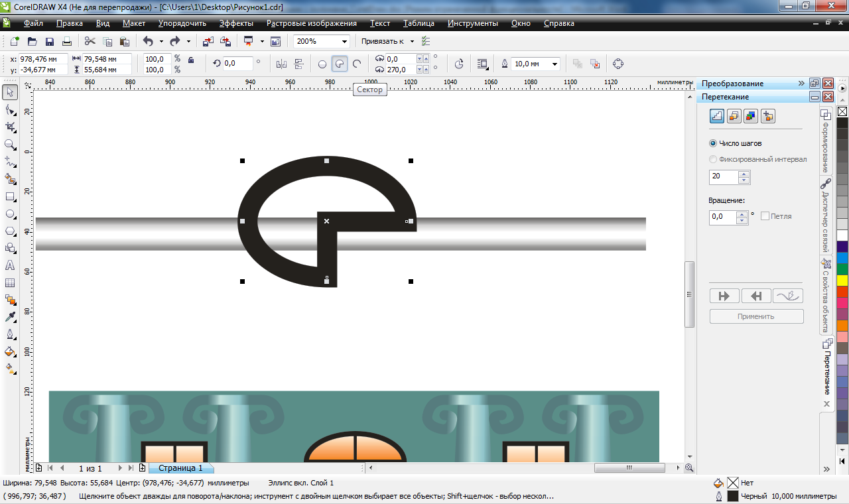Mirror object horizontally button
849x504 pixels.
tap(281, 64)
